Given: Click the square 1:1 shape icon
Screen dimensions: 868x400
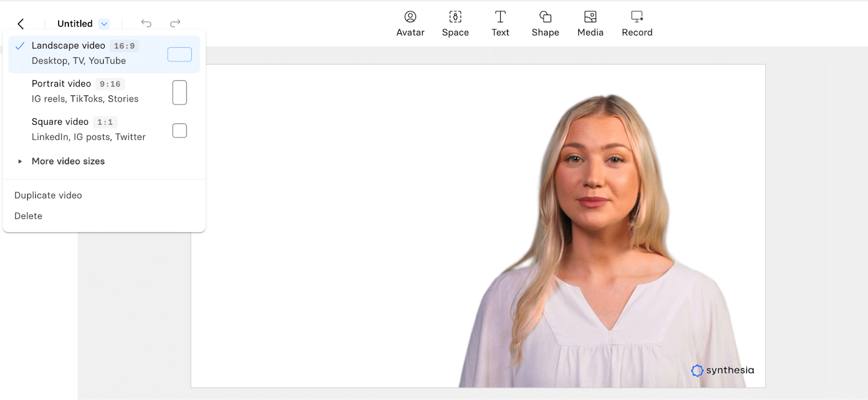Looking at the screenshot, I should [180, 131].
